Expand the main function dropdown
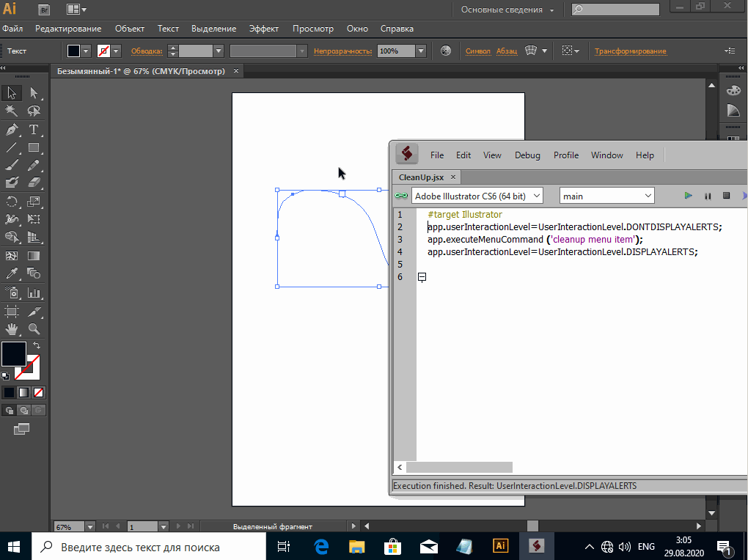 pos(648,196)
